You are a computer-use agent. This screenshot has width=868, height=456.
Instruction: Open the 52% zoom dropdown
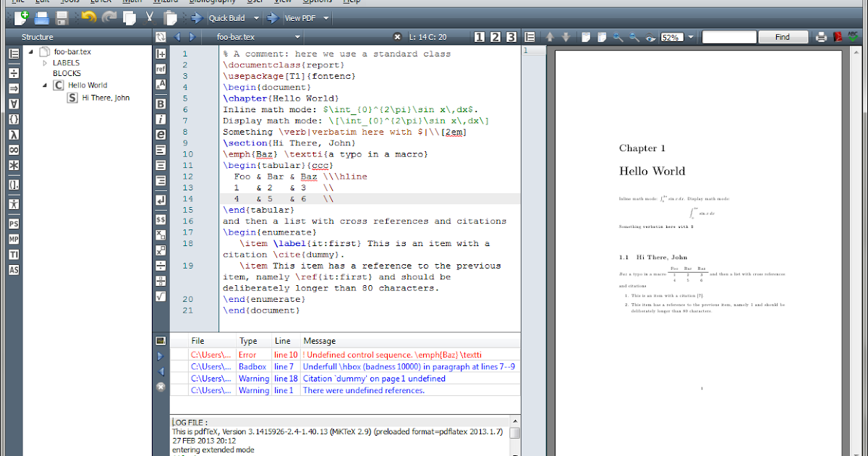tap(691, 37)
